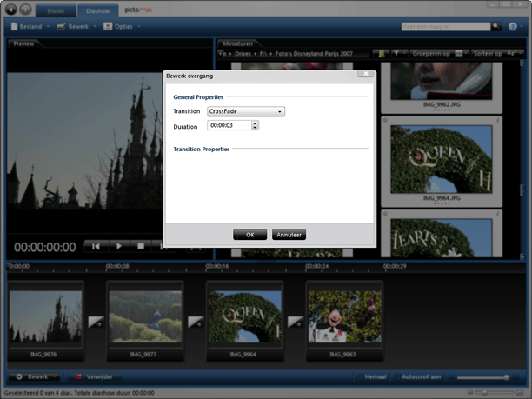Select the HEARTS hedge thumbnail
The width and height of the screenshot is (532, 399).
442,234
